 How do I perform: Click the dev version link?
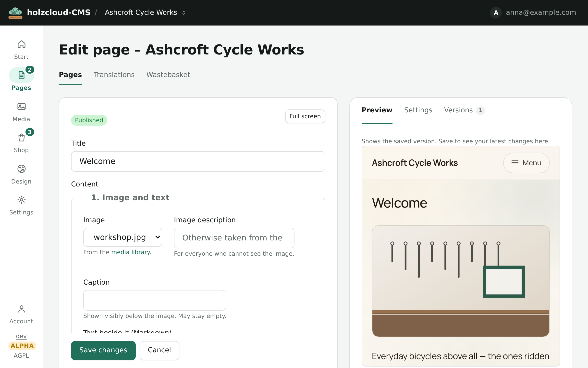21,336
